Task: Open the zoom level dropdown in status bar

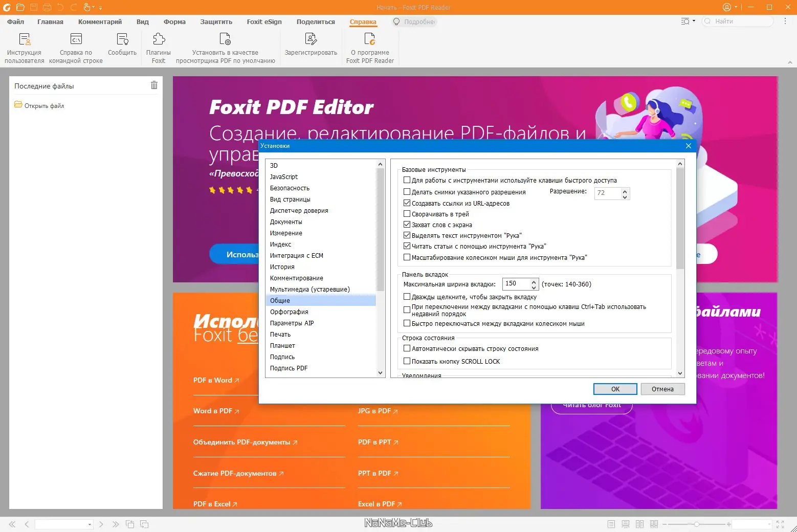Action: coord(768,524)
